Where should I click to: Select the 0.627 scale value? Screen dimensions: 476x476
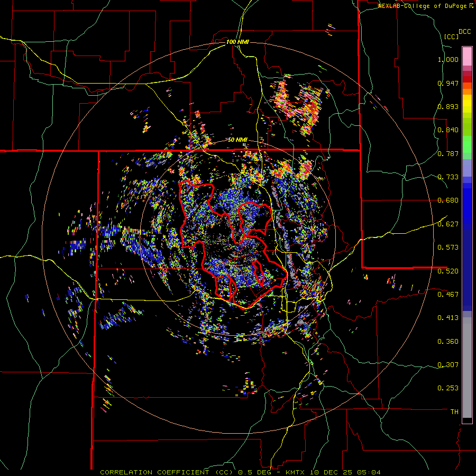pyautogui.click(x=448, y=224)
